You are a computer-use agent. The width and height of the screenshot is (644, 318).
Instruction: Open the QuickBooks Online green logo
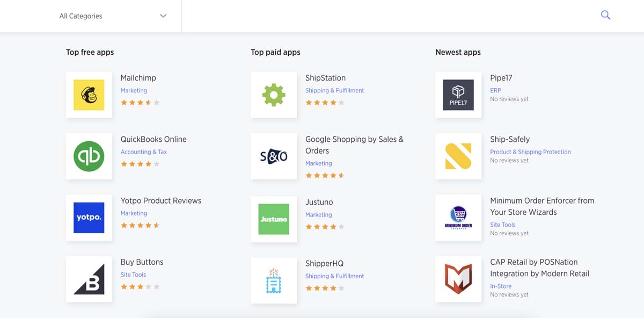89,156
